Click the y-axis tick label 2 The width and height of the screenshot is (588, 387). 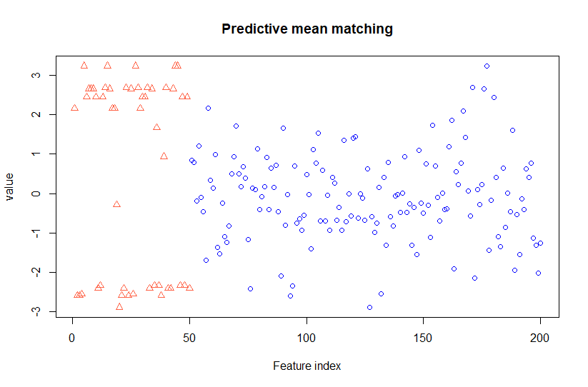pyautogui.click(x=42, y=114)
